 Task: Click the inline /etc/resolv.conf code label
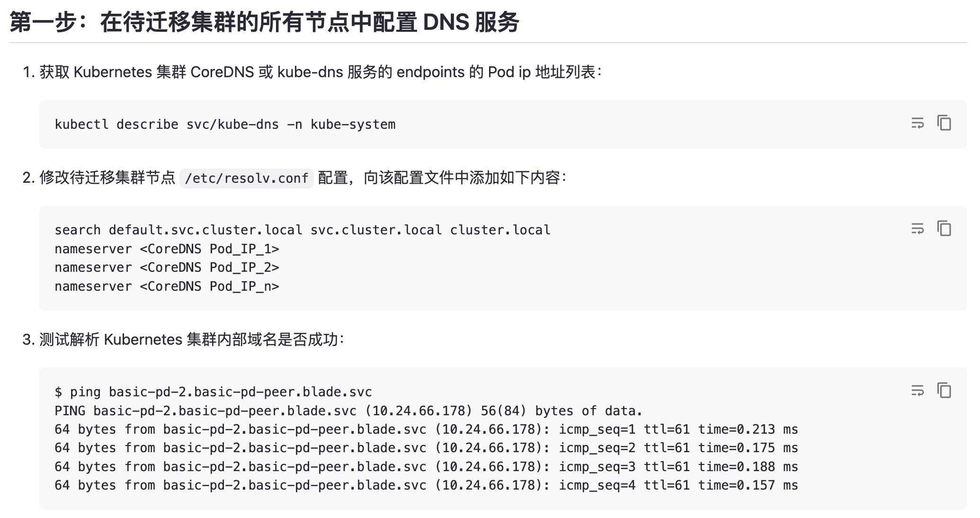pos(246,179)
